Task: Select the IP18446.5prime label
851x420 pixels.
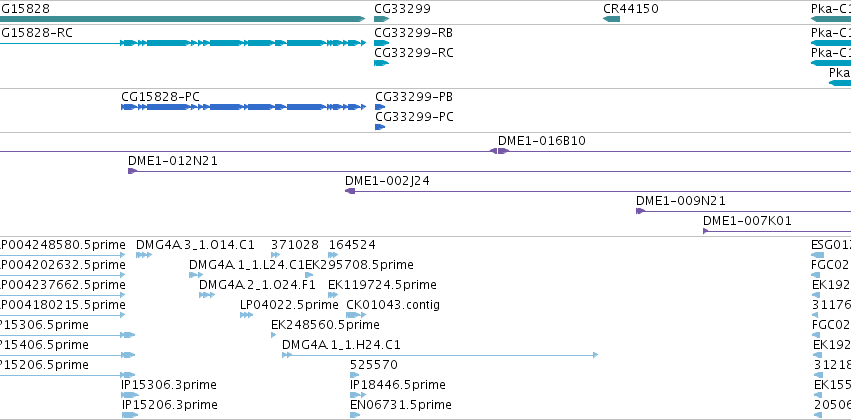Action: point(398,385)
